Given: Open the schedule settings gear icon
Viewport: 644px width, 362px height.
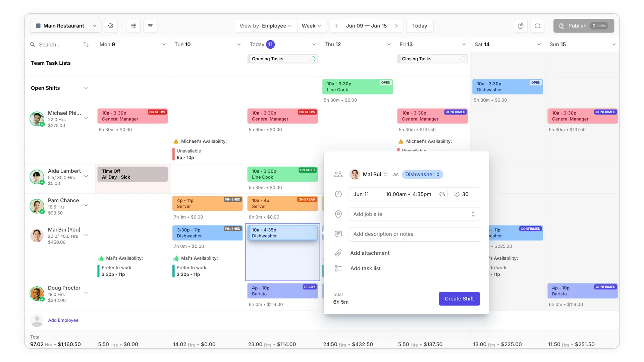Looking at the screenshot, I should 111,26.
